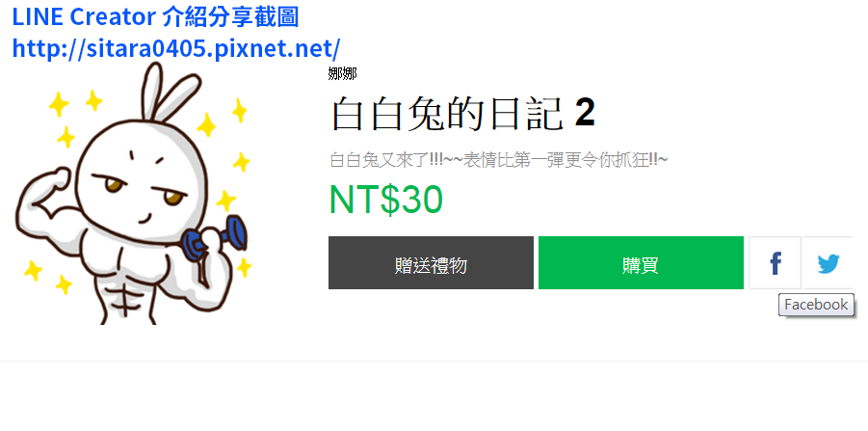Image resolution: width=868 pixels, height=431 pixels.
Task: Click the rabbit's smirking face
Action: tap(144, 183)
